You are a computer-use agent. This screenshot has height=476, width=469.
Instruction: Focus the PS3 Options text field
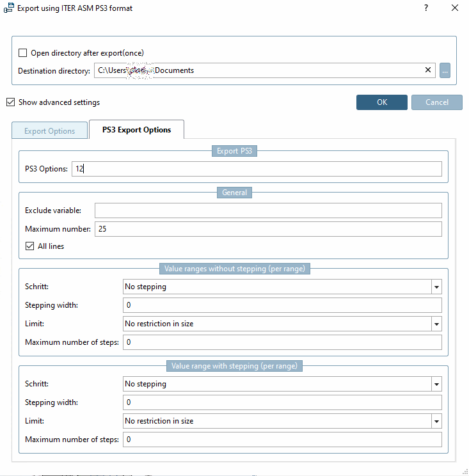coord(256,169)
